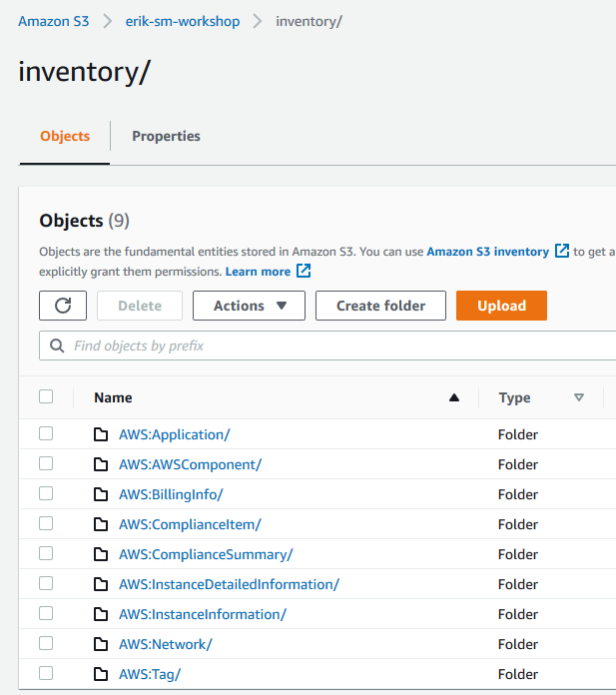The height and width of the screenshot is (695, 616).
Task: Click folder icon beside AWS:Network/
Action: 101,644
